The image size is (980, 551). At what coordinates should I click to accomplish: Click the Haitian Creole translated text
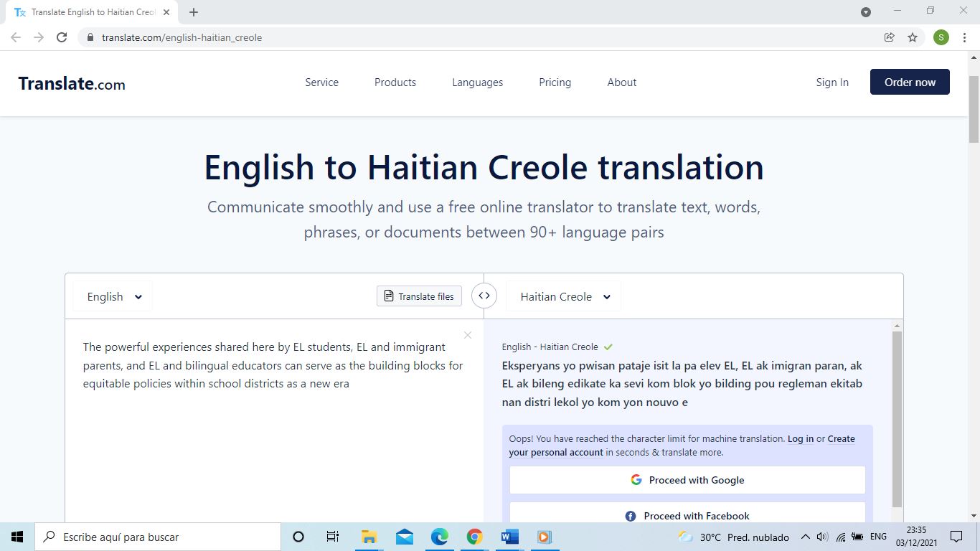click(682, 384)
